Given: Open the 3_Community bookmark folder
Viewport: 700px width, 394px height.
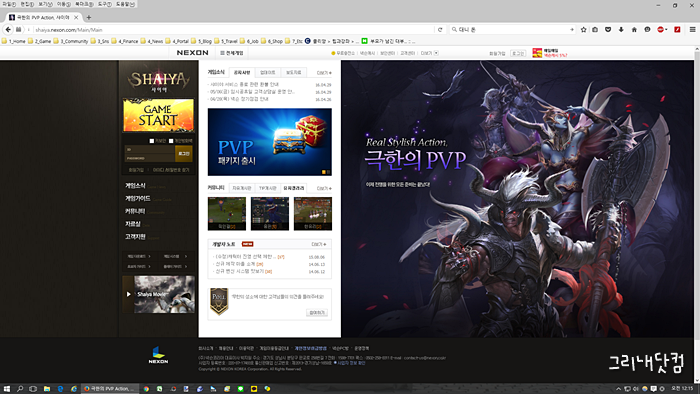Looking at the screenshot, I should point(71,41).
